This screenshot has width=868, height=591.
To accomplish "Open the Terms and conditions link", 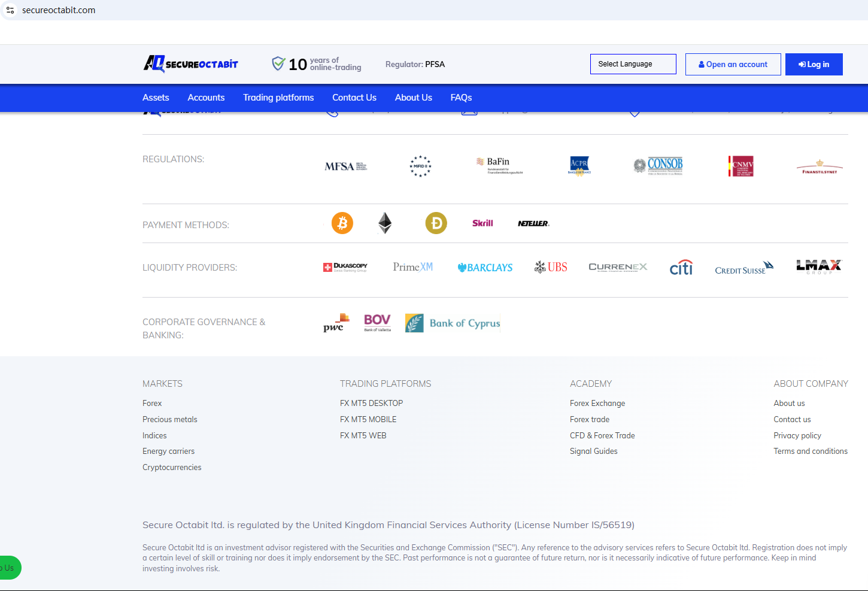I will click(x=810, y=451).
